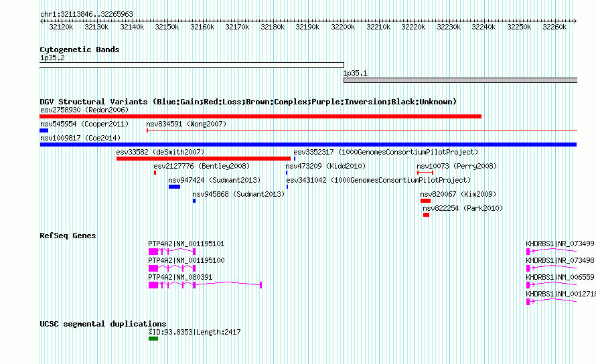Screen dimensions: 596x364
Task: Click the "1p35.2" band label
Action: tap(52, 58)
